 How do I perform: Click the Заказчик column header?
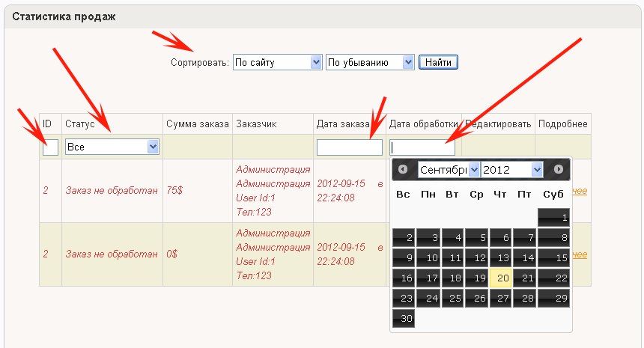pos(256,124)
